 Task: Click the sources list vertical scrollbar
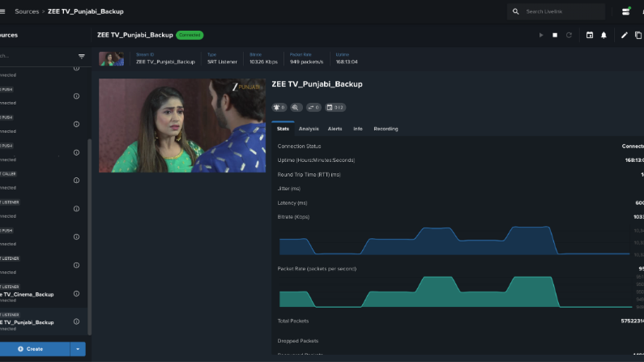coord(90,236)
